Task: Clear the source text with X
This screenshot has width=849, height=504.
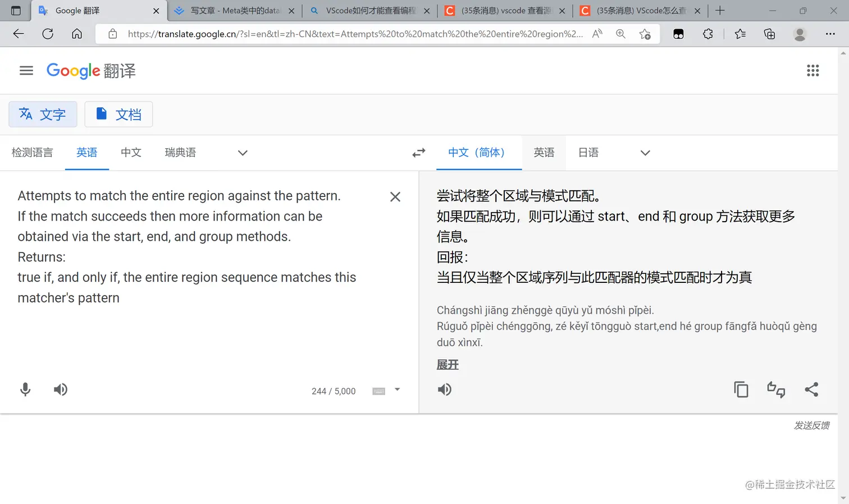Action: (395, 197)
